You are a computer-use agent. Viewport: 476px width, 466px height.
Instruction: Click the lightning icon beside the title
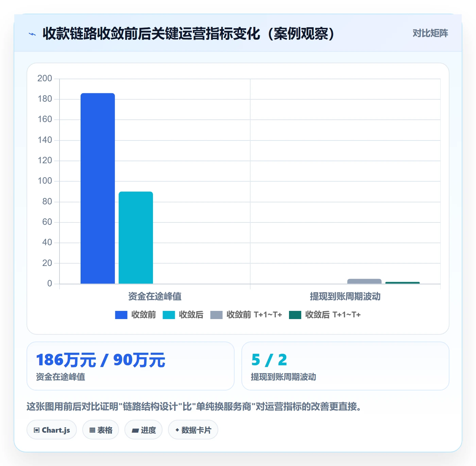32,34
